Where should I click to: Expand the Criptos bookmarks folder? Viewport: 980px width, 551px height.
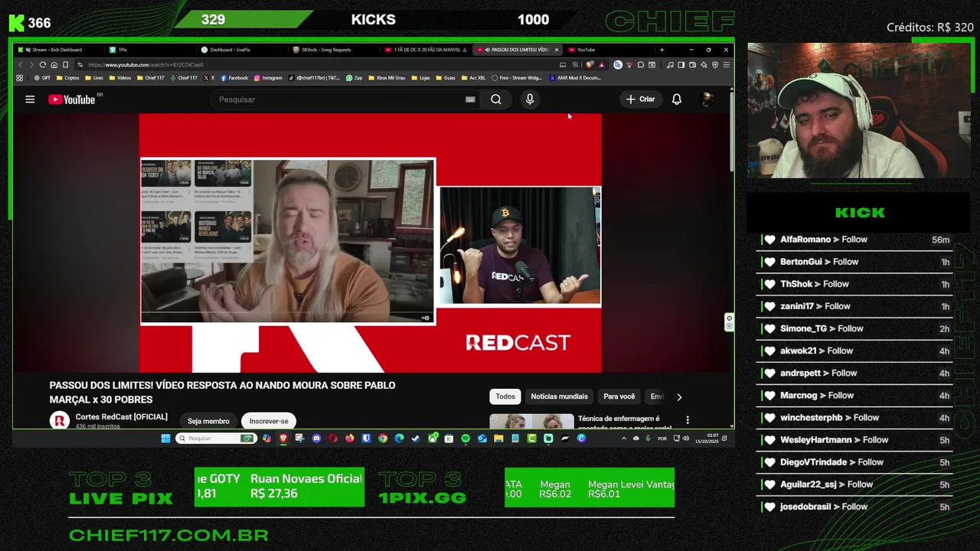point(67,78)
